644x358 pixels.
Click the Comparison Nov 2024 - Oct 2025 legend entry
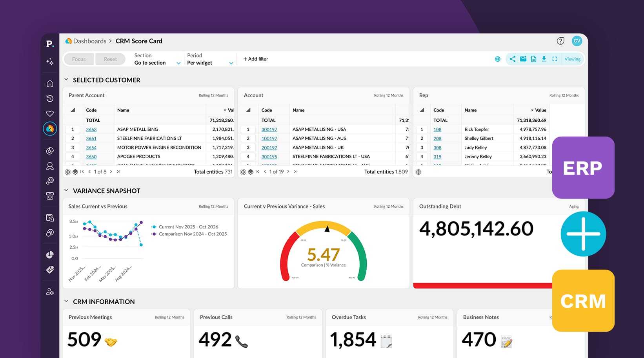pyautogui.click(x=189, y=234)
